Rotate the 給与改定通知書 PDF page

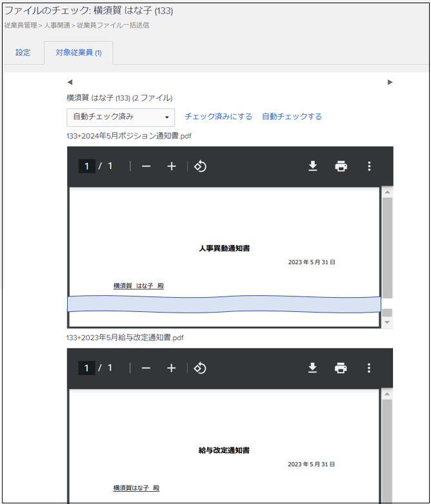pos(199,368)
